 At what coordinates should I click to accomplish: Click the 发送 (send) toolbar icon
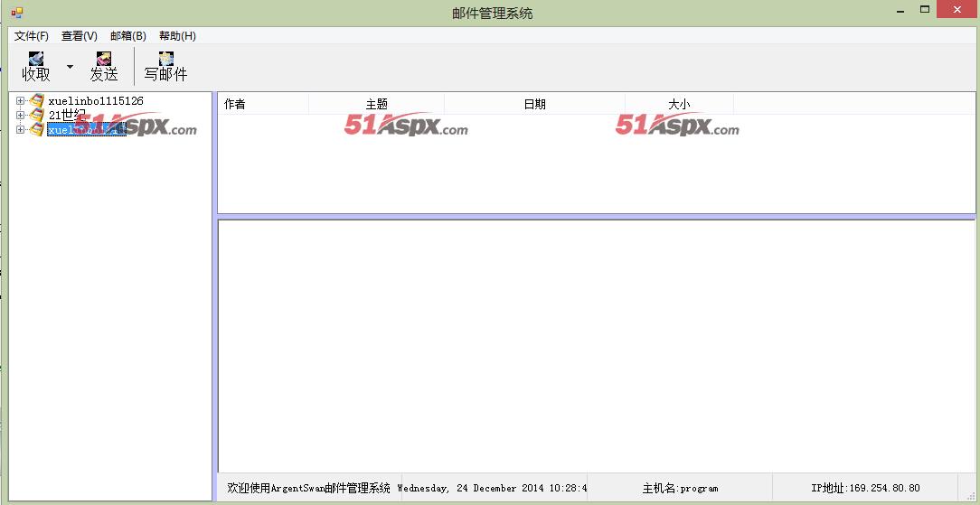click(104, 58)
